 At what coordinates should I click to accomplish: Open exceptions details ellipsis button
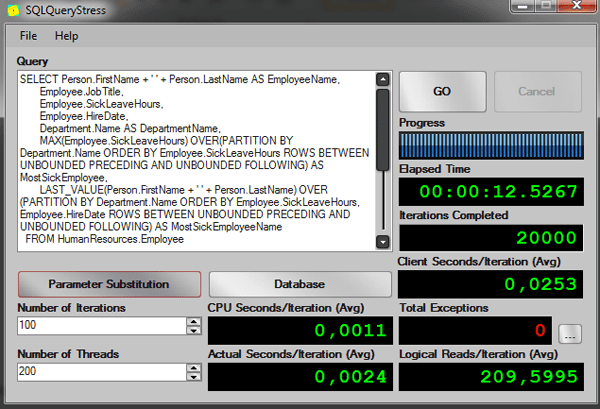570,334
